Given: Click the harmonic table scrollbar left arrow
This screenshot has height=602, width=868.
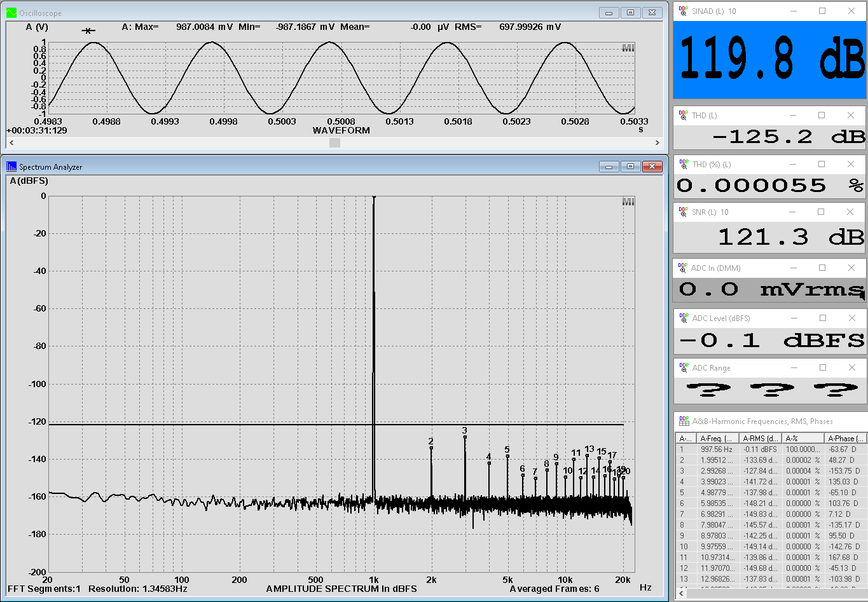Looking at the screenshot, I should click(x=682, y=592).
